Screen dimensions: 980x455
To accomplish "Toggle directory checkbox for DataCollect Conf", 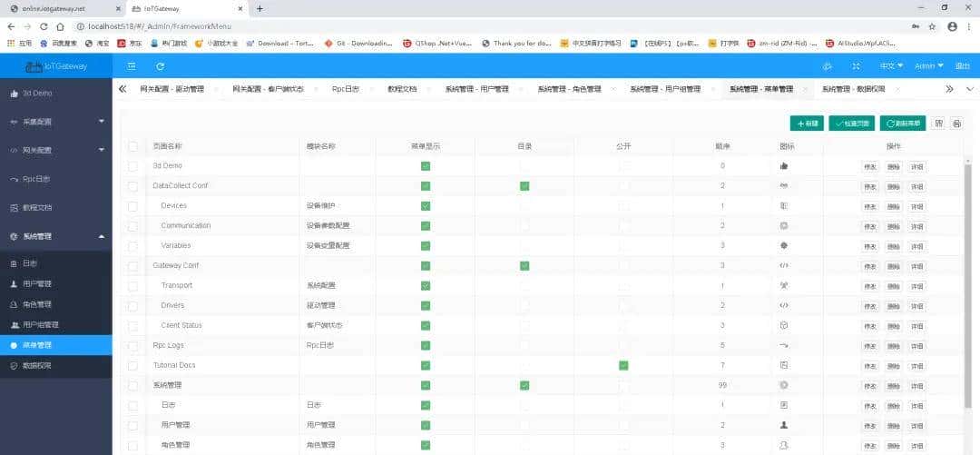I will pyautogui.click(x=524, y=186).
